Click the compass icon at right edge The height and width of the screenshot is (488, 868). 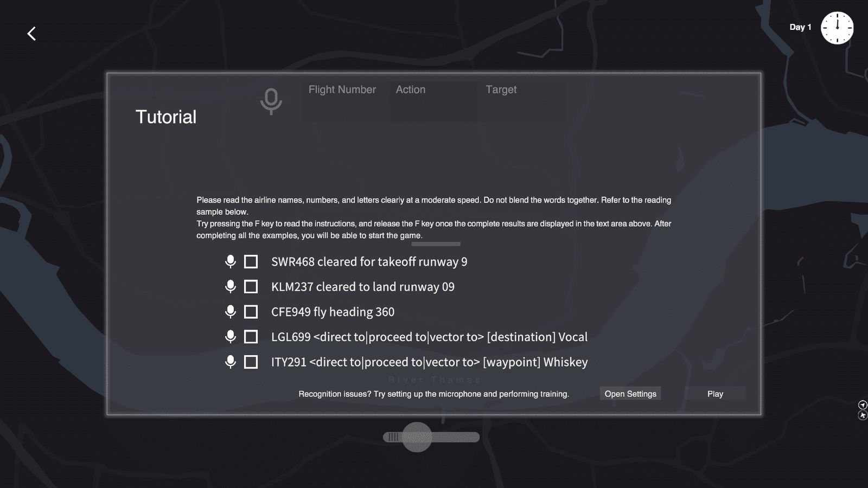863,405
